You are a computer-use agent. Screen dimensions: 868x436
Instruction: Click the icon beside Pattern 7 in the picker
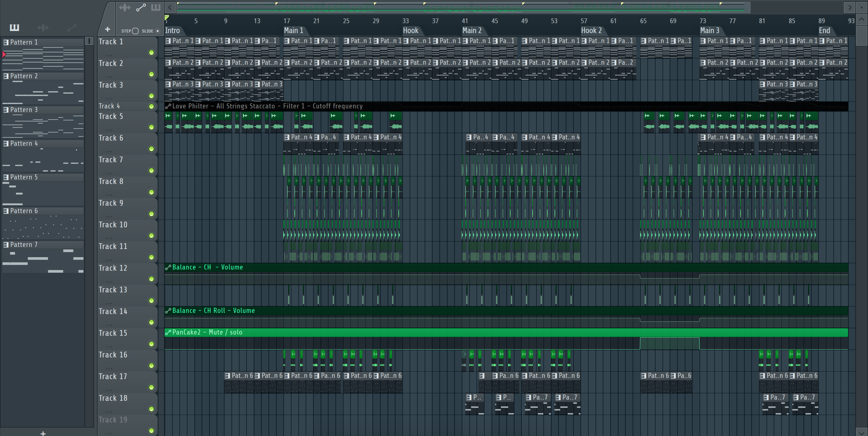tap(6, 244)
